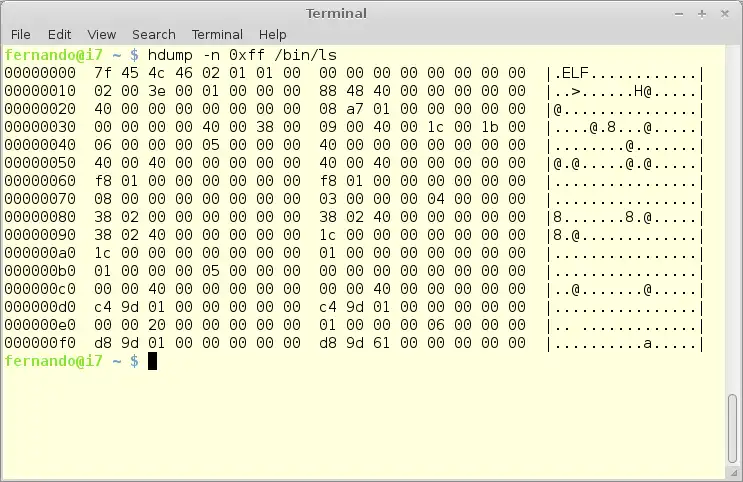
Task: Open the File menu
Action: click(x=20, y=35)
